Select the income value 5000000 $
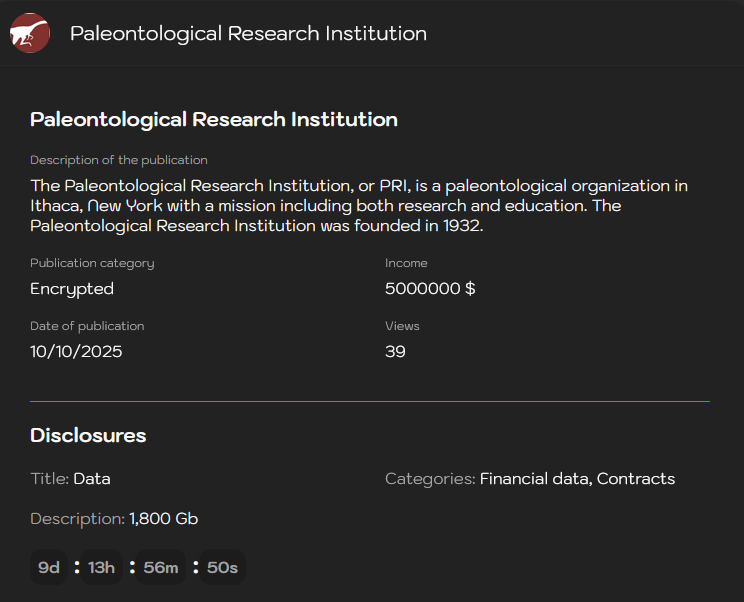 click(x=430, y=289)
